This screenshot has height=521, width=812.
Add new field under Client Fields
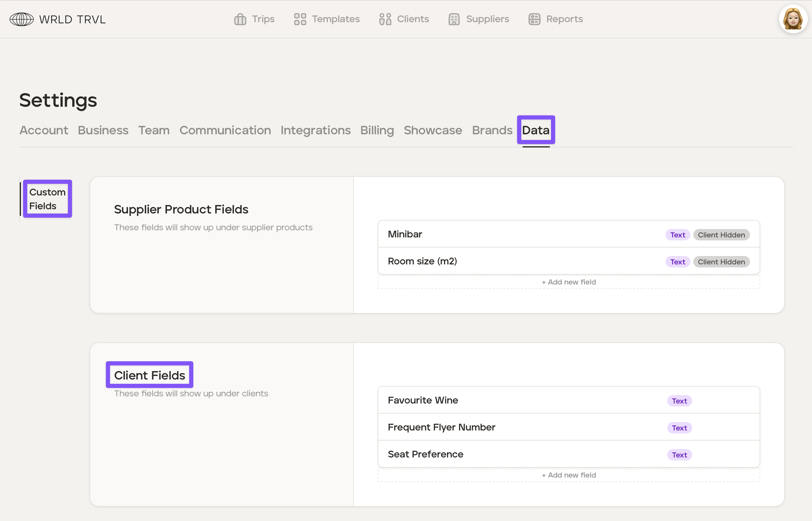click(569, 475)
